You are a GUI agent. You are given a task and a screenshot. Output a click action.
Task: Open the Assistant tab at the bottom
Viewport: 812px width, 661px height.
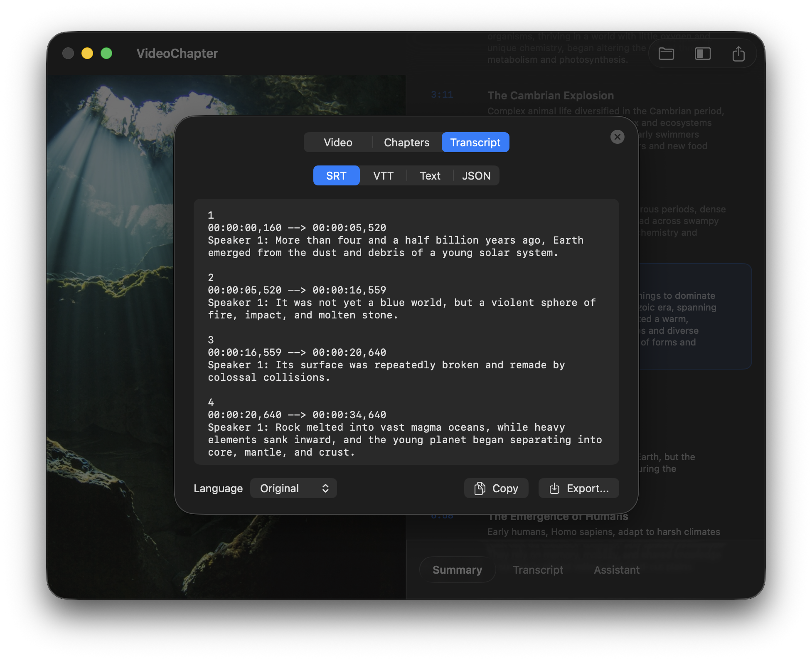pyautogui.click(x=617, y=570)
